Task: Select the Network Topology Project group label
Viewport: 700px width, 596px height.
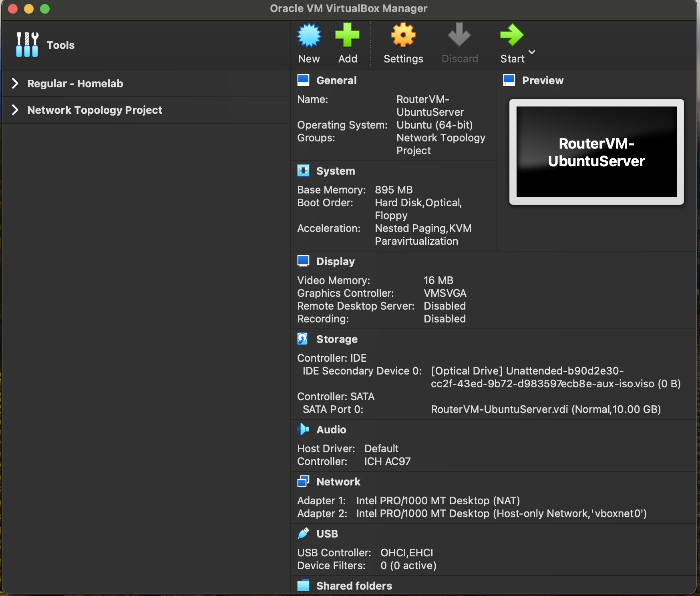Action: click(95, 110)
